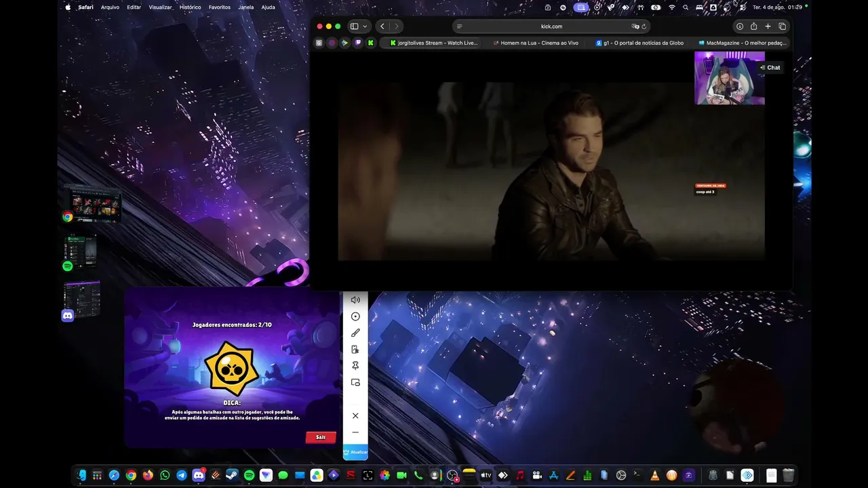The width and height of the screenshot is (868, 488).
Task: Click the Atualizar button
Action: click(355, 452)
